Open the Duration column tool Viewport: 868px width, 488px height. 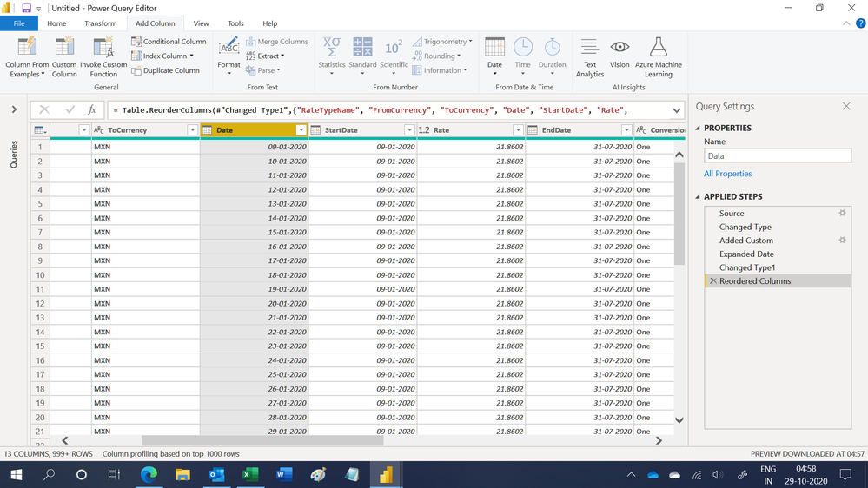pos(552,56)
